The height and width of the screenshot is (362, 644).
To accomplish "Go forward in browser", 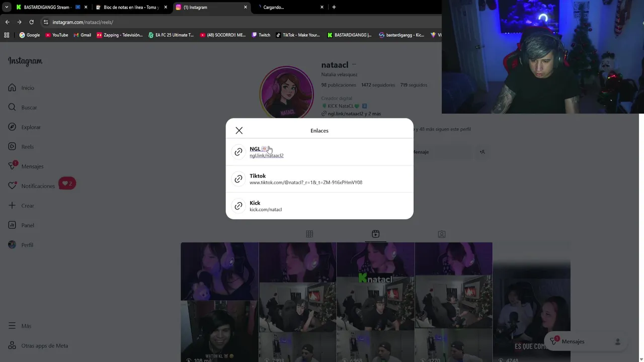I will point(19,22).
